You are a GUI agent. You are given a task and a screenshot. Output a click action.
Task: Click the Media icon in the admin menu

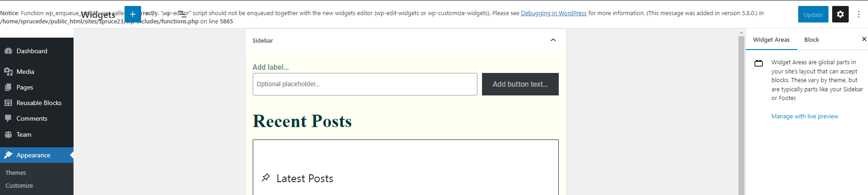[8, 72]
